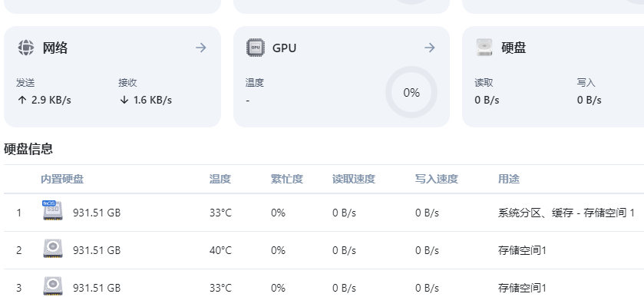The image size is (644, 297).
Task: Click the HDD icon for disk 3
Action: pos(53,286)
